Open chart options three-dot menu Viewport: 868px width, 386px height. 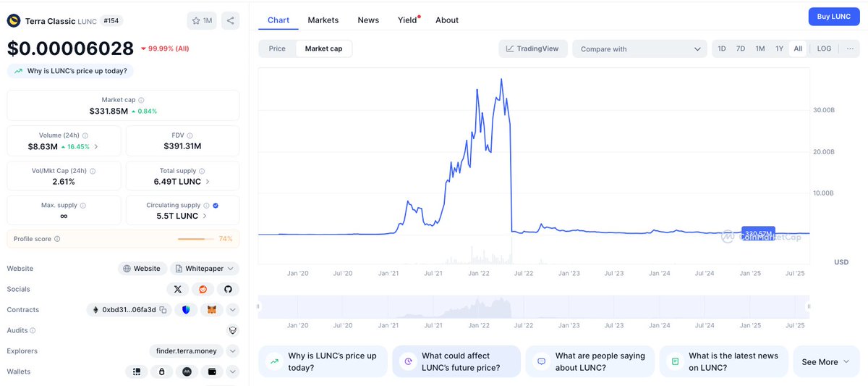coord(849,49)
